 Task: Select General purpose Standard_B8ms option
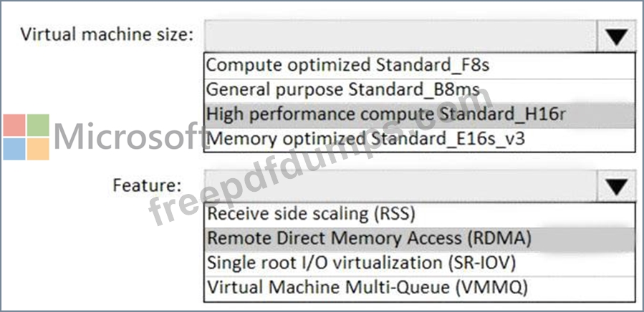(x=419, y=90)
